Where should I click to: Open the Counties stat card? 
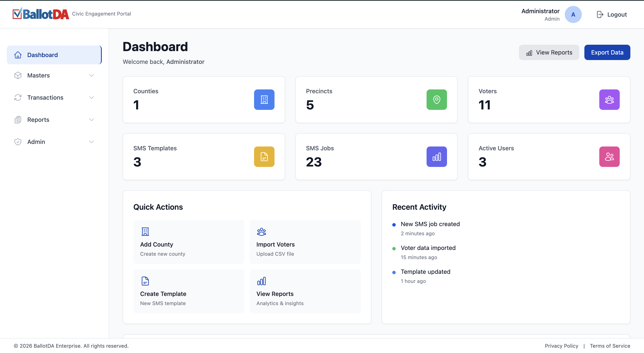coord(204,100)
